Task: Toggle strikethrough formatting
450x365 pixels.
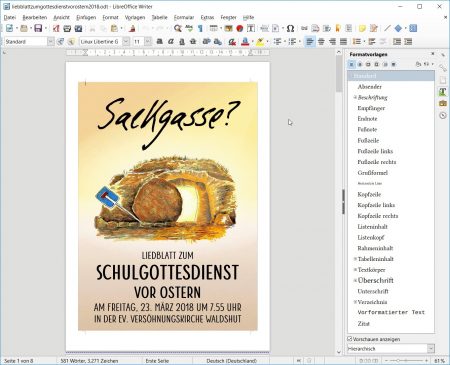Action: (193, 42)
